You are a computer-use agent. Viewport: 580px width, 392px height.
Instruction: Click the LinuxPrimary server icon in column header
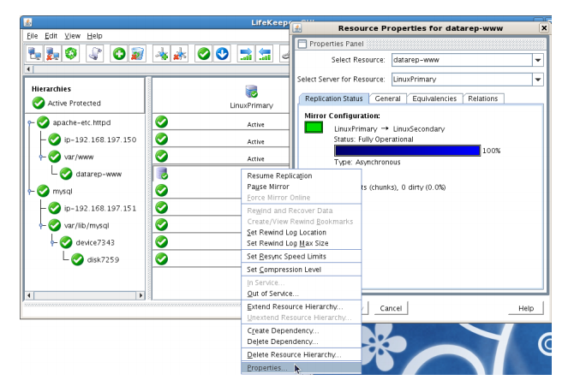coord(252,92)
